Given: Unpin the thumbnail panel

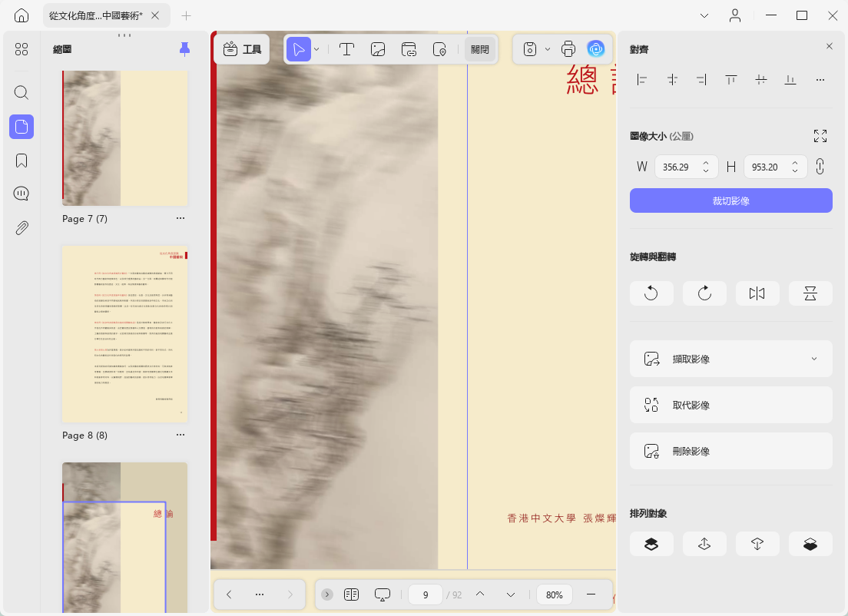Looking at the screenshot, I should [x=184, y=49].
